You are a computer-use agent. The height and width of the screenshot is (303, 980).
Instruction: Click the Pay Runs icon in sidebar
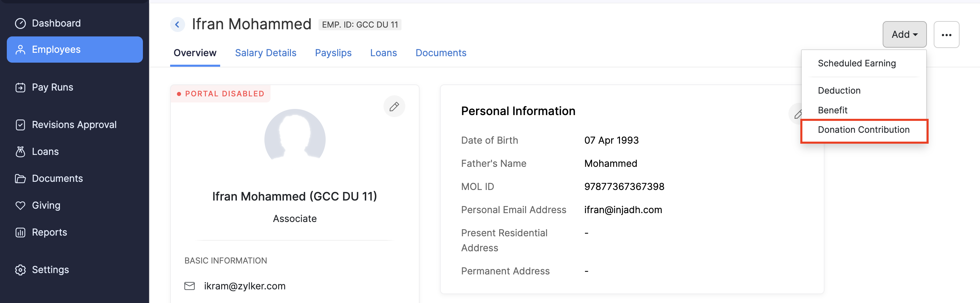tap(20, 87)
